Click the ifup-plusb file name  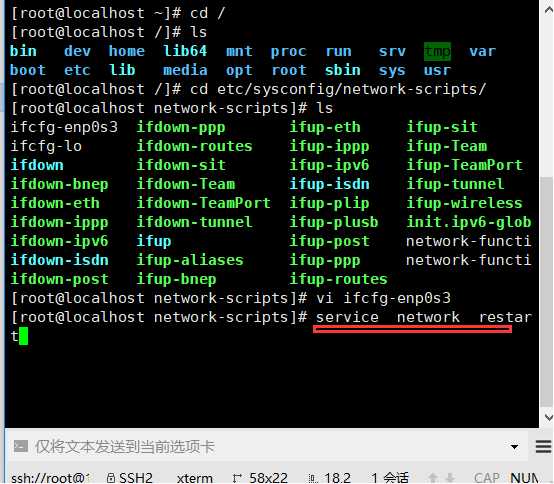click(334, 222)
